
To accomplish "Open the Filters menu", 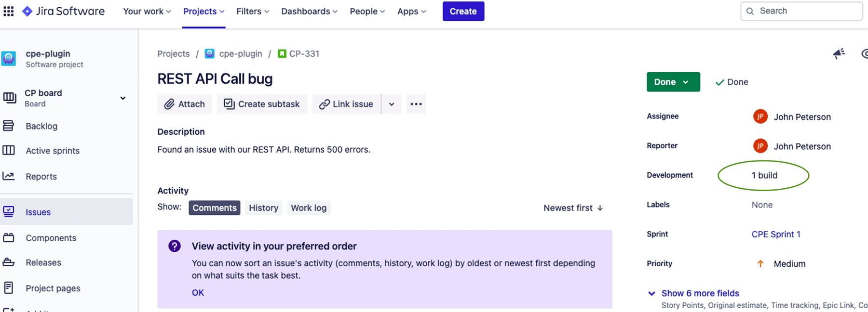I will (x=252, y=11).
